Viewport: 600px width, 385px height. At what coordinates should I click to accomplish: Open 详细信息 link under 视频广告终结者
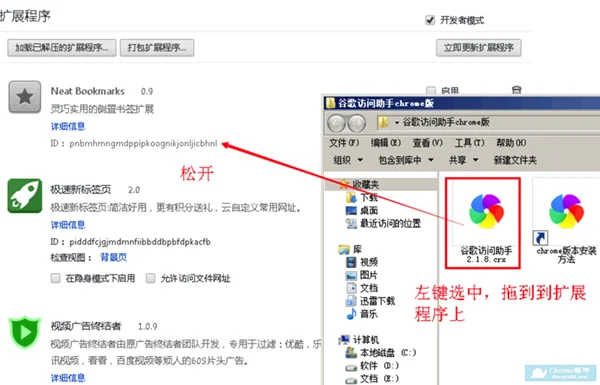click(x=68, y=378)
